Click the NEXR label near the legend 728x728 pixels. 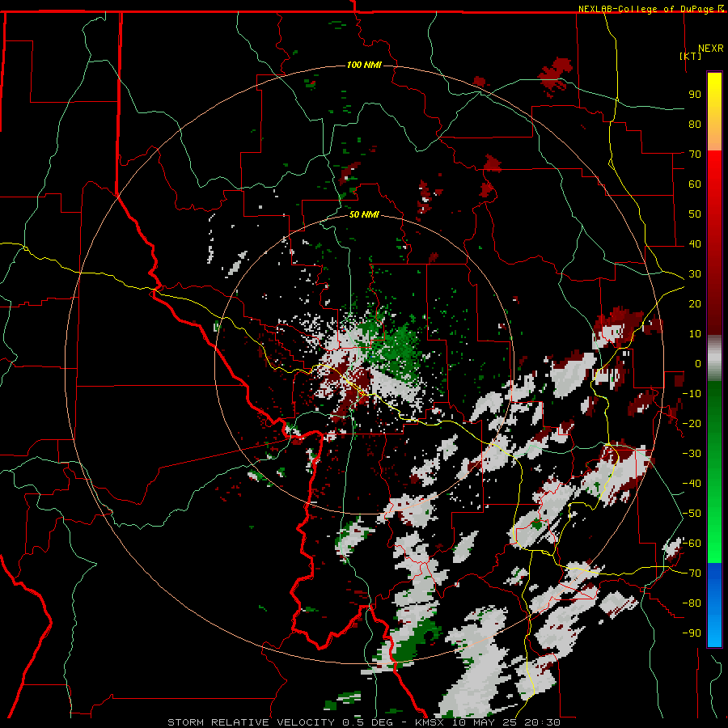click(x=711, y=49)
